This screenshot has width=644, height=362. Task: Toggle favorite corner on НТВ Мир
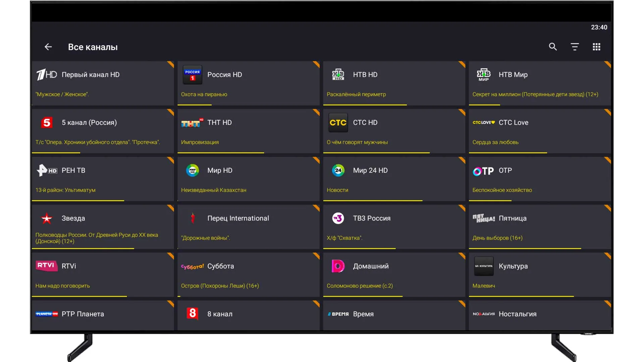[x=608, y=64]
